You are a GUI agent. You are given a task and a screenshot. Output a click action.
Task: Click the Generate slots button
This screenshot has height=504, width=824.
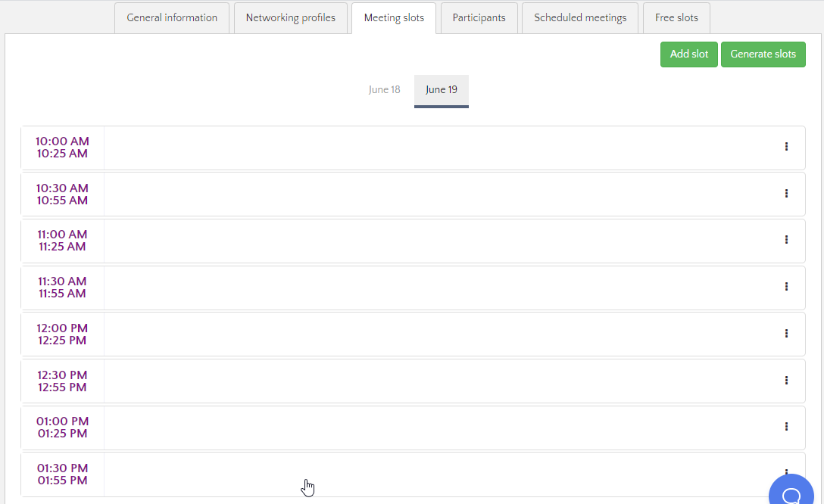tap(763, 54)
